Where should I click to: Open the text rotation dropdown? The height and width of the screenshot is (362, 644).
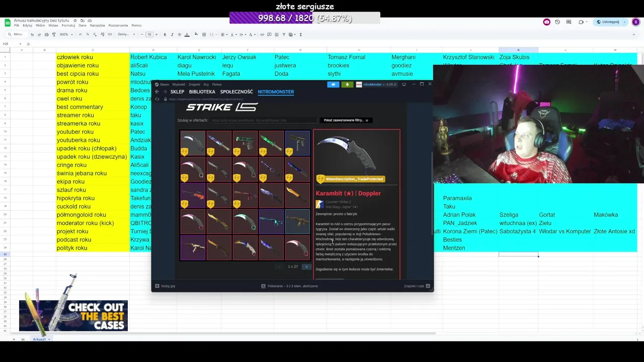(x=252, y=34)
